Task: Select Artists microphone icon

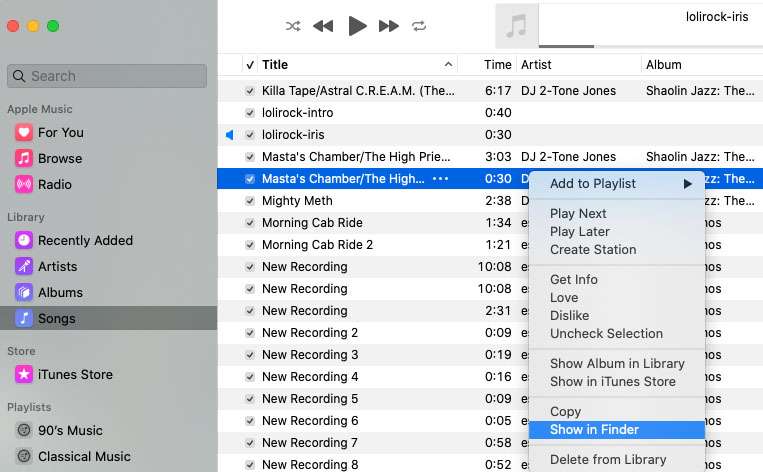Action: 24,266
